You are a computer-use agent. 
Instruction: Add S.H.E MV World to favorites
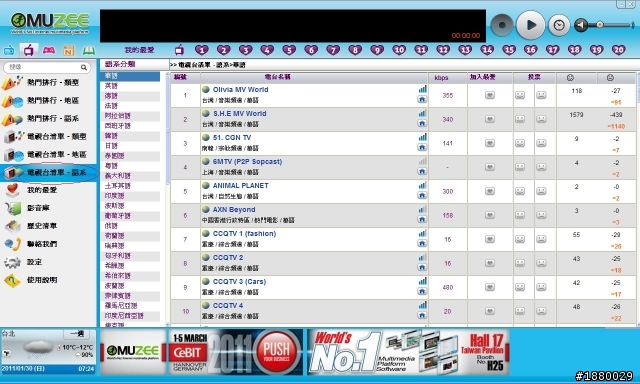490,119
